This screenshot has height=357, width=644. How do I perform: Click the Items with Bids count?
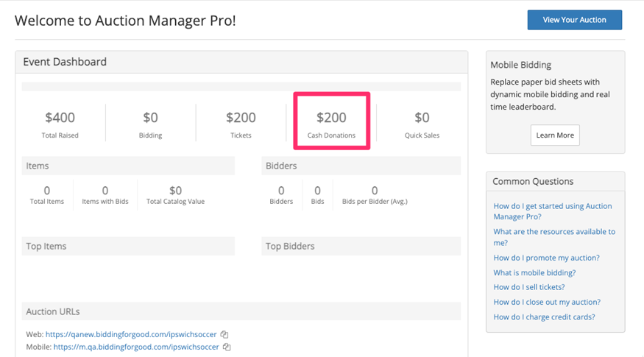[x=105, y=191]
